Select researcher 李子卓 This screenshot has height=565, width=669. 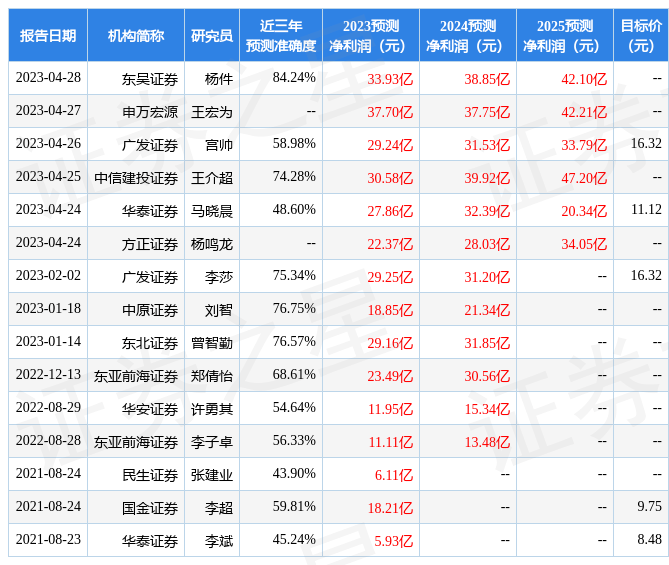[212, 442]
